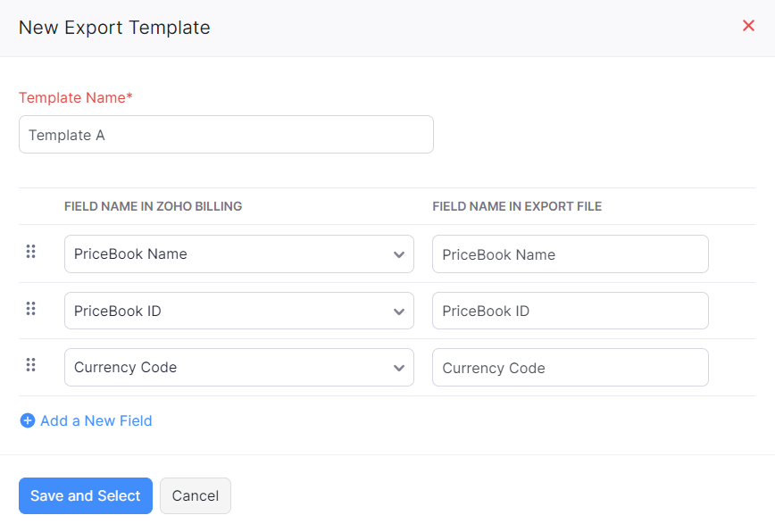This screenshot has height=532, width=775.
Task: Expand the Currency Code field dropdown
Action: pyautogui.click(x=230, y=368)
